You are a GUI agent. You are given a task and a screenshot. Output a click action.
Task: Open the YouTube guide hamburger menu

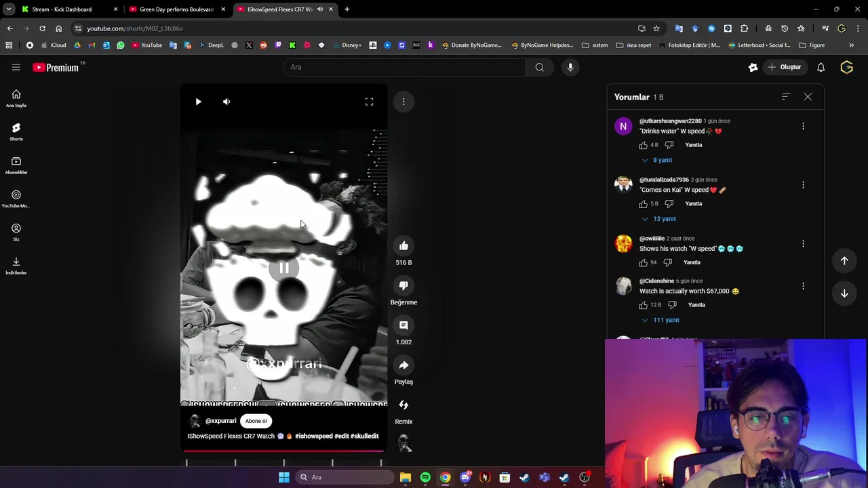pos(16,67)
